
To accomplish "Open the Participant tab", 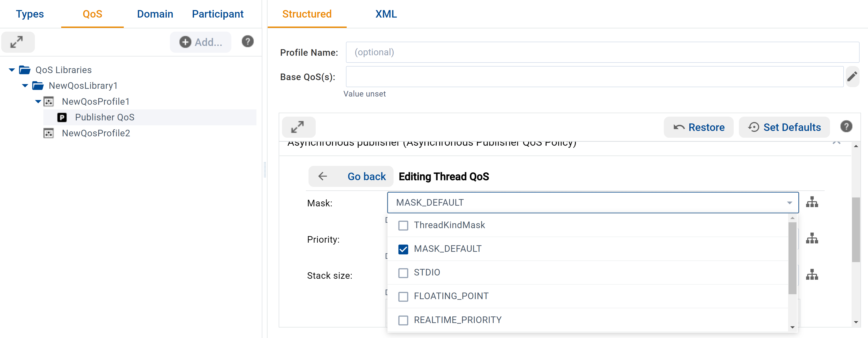I will pyautogui.click(x=218, y=14).
